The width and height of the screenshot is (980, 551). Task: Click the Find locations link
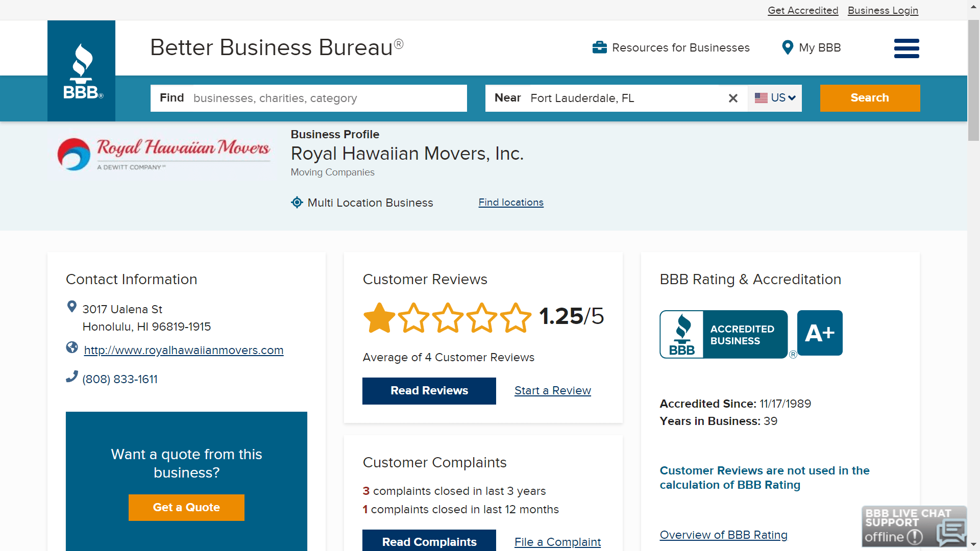point(511,202)
